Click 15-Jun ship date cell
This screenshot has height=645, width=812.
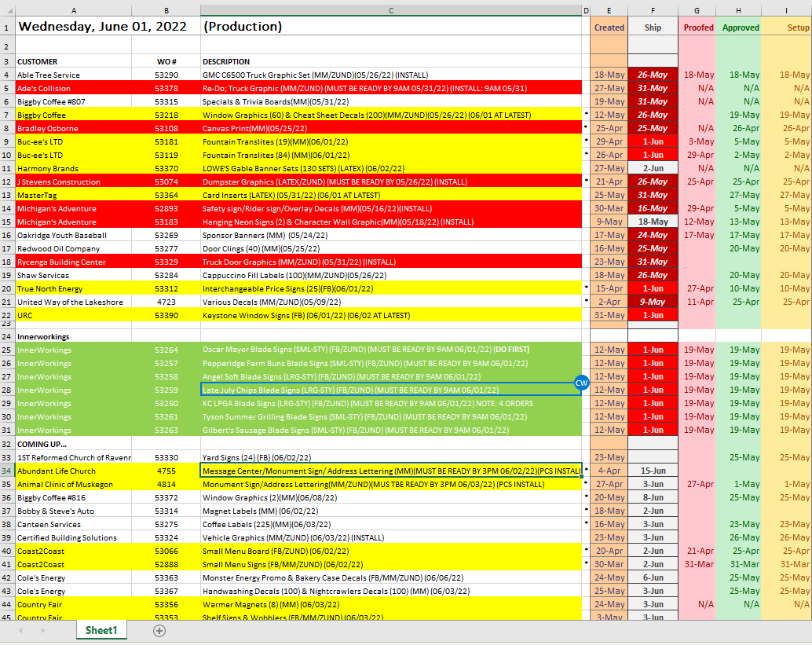[653, 471]
